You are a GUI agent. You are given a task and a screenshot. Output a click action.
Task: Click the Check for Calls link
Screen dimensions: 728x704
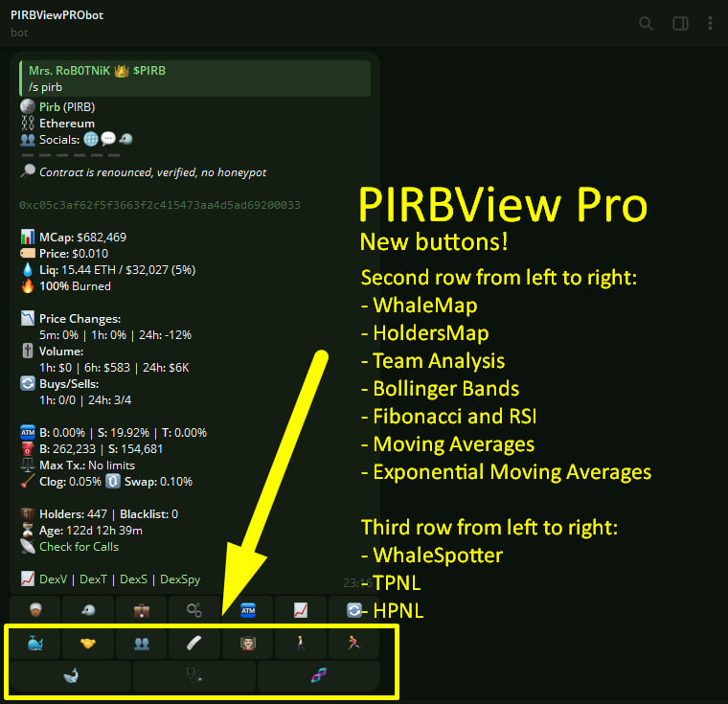tap(79, 547)
